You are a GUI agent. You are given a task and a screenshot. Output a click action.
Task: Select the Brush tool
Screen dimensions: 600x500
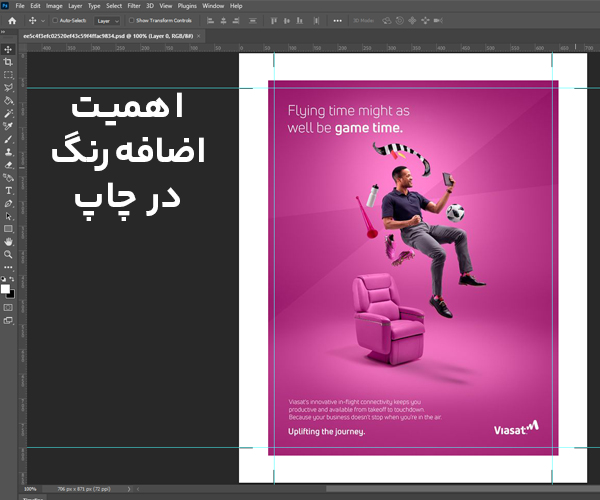click(8, 139)
